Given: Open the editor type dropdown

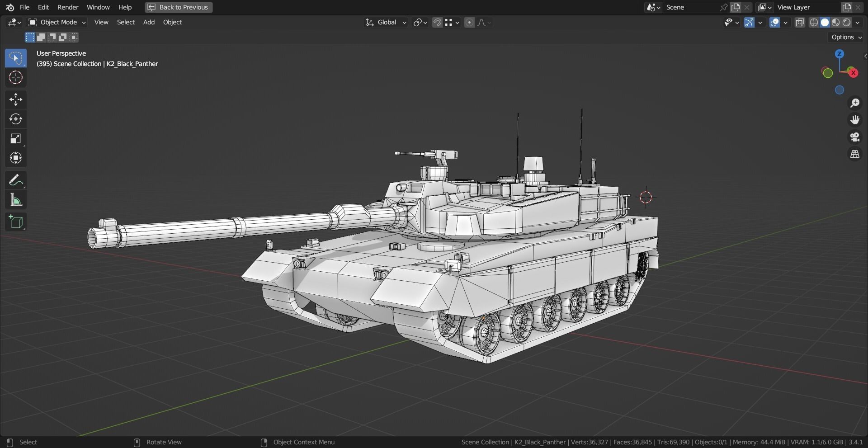Looking at the screenshot, I should tap(14, 22).
